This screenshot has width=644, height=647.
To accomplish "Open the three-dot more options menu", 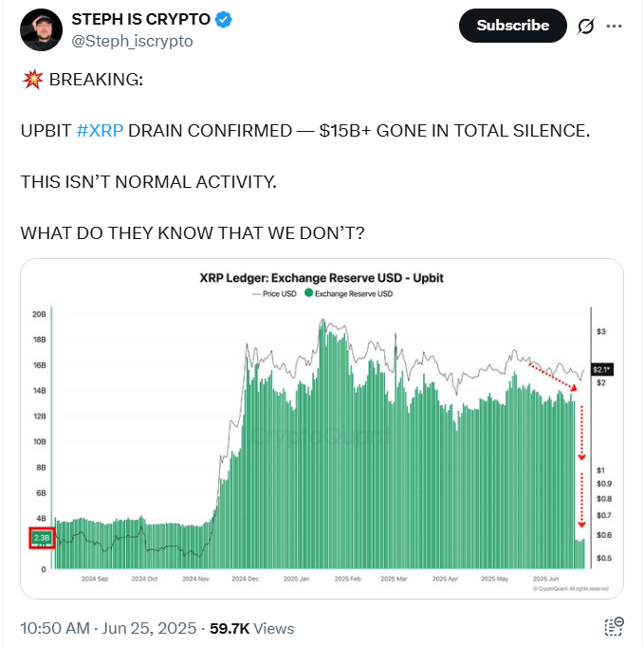I will click(x=614, y=26).
